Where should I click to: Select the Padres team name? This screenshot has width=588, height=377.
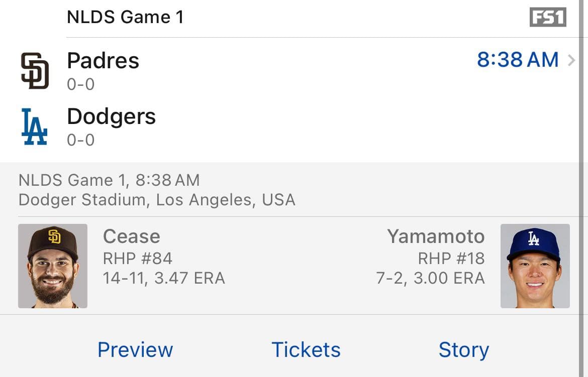click(x=103, y=60)
